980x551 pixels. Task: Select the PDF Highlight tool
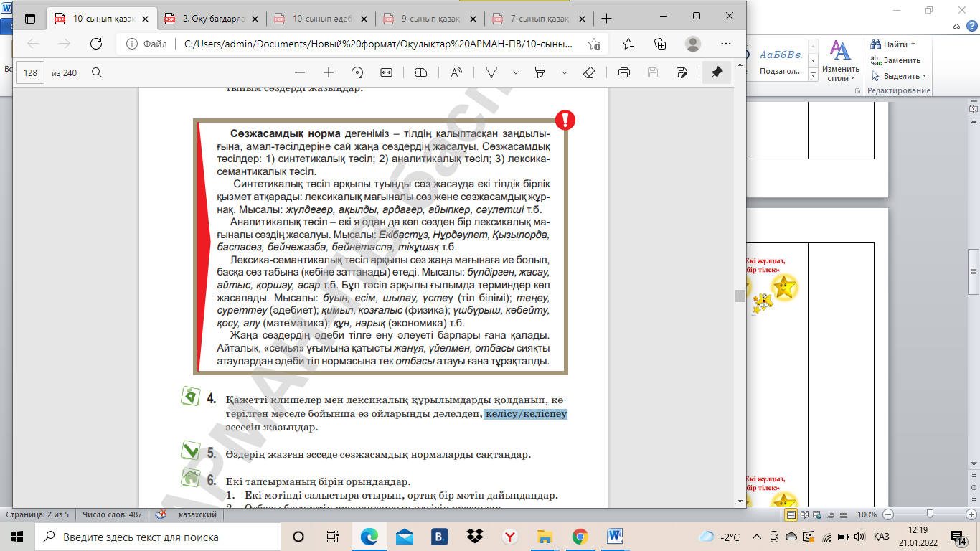click(541, 72)
